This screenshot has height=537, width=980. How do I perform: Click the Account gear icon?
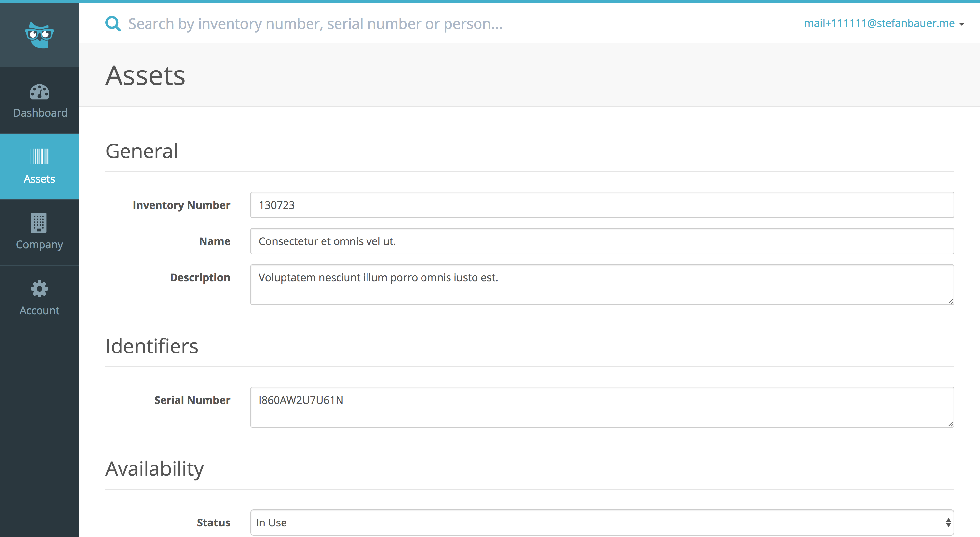(40, 289)
